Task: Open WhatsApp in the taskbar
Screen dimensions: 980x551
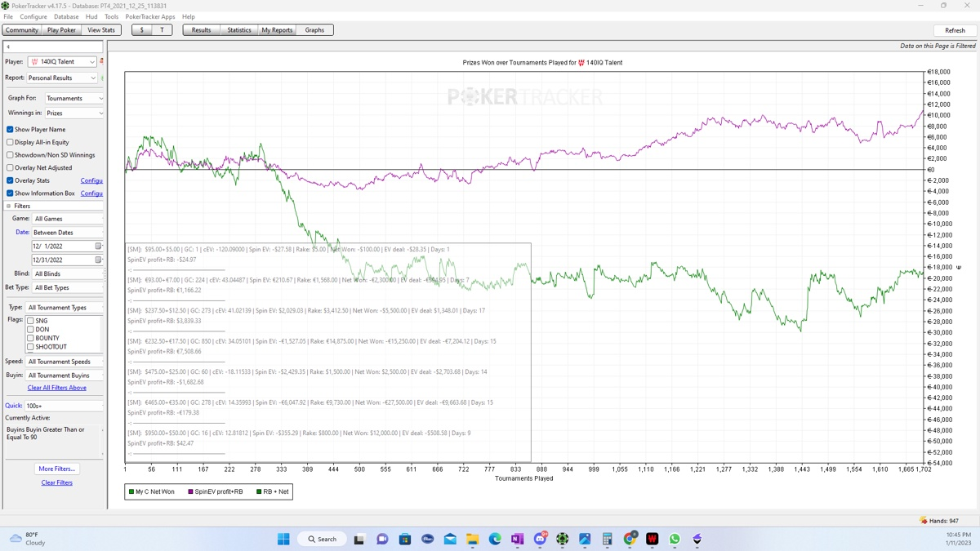Action: (x=675, y=539)
